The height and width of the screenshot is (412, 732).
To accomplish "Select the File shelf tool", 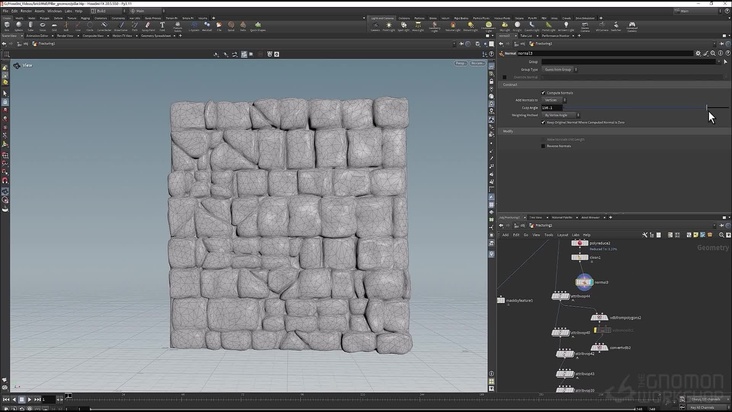I will pyautogui.click(x=218, y=26).
